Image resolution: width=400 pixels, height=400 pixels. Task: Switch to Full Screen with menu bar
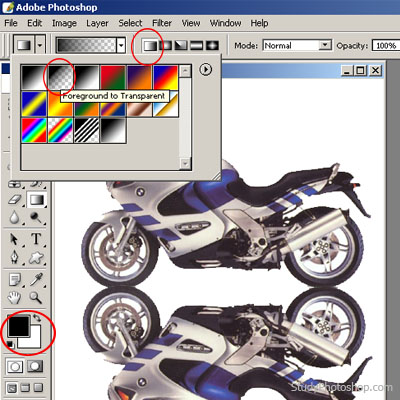pyautogui.click(x=25, y=388)
